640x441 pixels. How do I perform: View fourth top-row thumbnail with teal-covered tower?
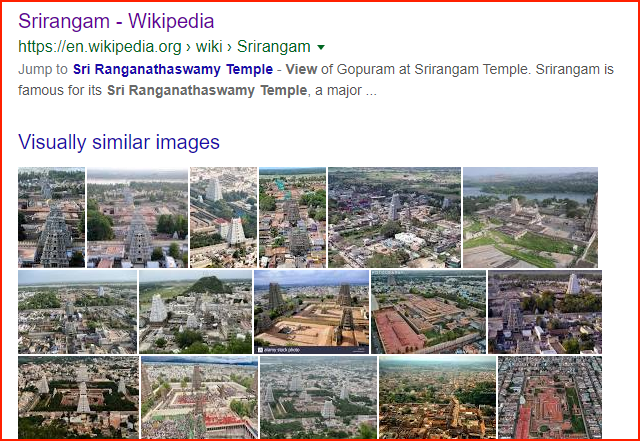coord(293,217)
